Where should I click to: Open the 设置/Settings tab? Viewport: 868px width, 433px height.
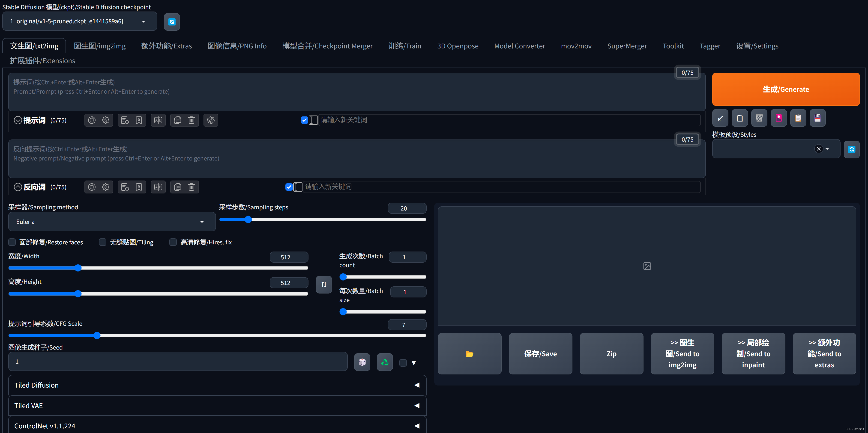(x=757, y=46)
